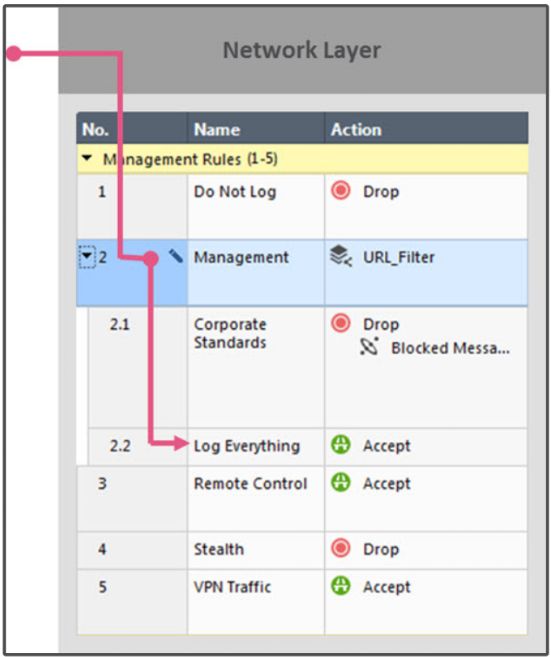Collapse the Management Rules (1-5) section
The image size is (551, 657).
click(87, 158)
